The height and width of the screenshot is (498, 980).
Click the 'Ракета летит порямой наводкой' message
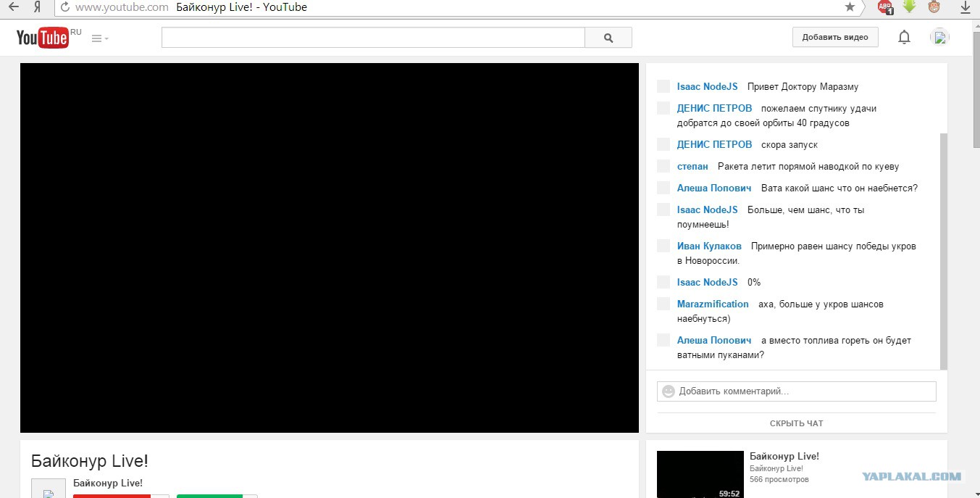tap(808, 166)
